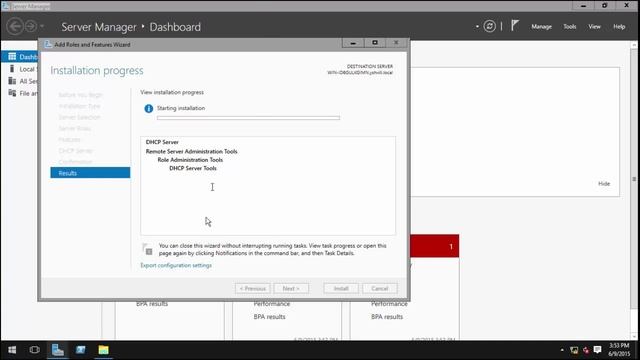This screenshot has width=640, height=360.
Task: Click the Previous button in the wizard
Action: [x=253, y=289]
